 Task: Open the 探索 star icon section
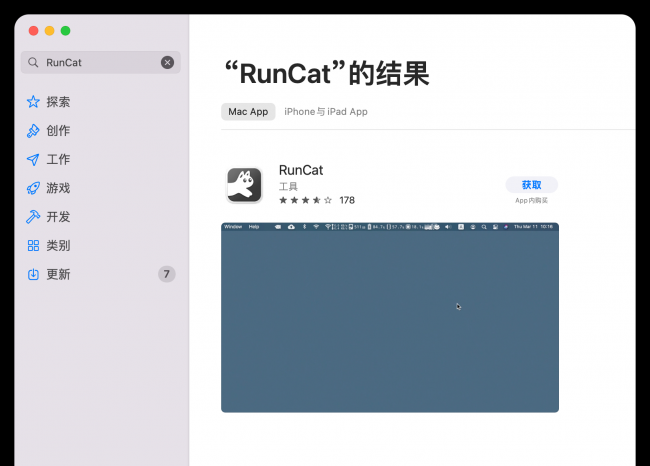pyautogui.click(x=33, y=102)
